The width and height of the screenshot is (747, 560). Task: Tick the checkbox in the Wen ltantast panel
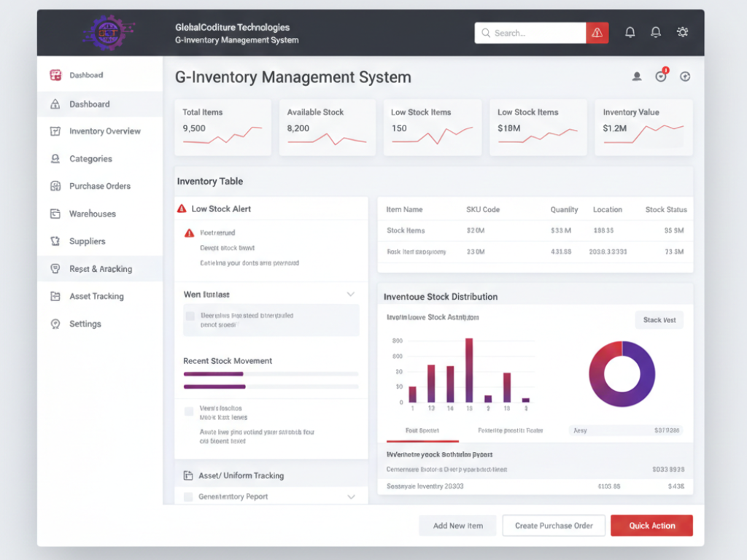[190, 316]
